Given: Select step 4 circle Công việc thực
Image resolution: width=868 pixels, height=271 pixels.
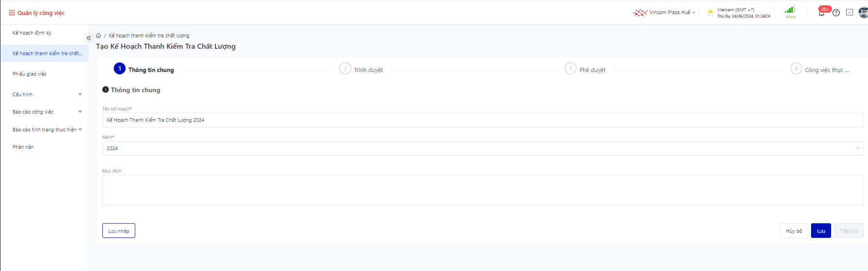Looking at the screenshot, I should (796, 69).
